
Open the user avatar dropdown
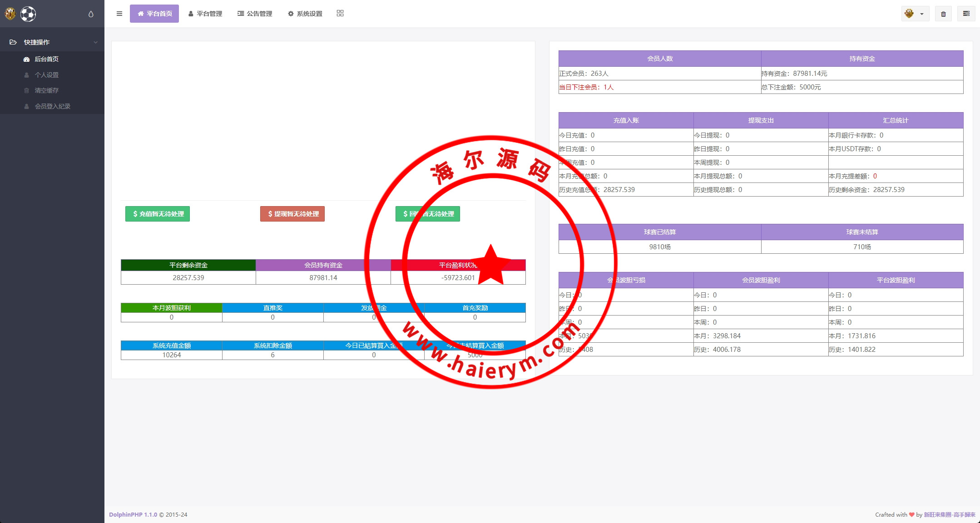(x=915, y=14)
